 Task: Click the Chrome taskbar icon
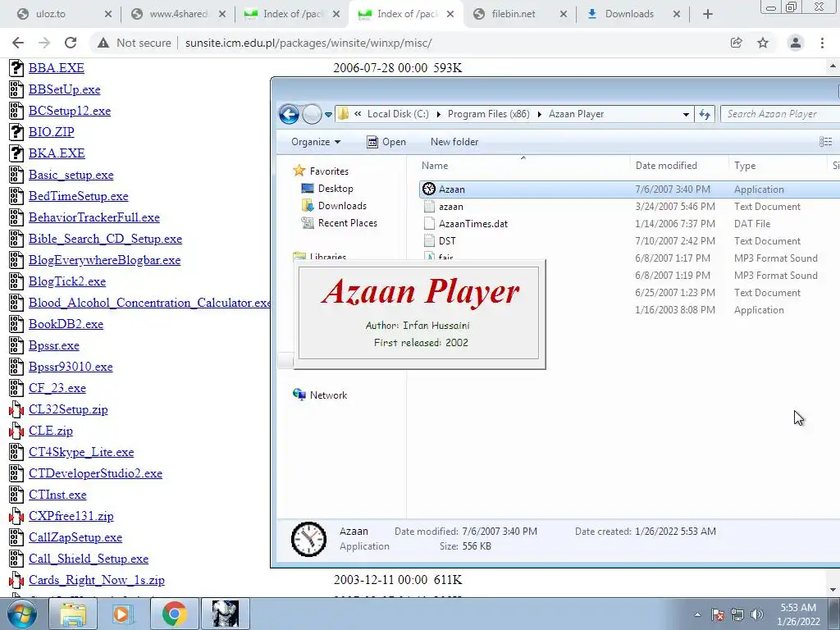(x=174, y=614)
